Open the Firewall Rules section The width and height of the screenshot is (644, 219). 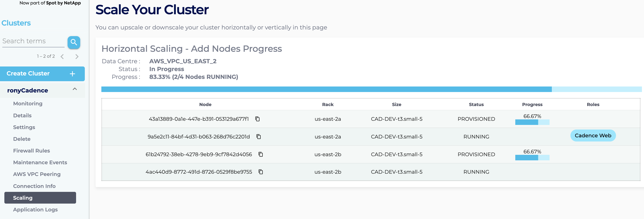click(x=31, y=151)
